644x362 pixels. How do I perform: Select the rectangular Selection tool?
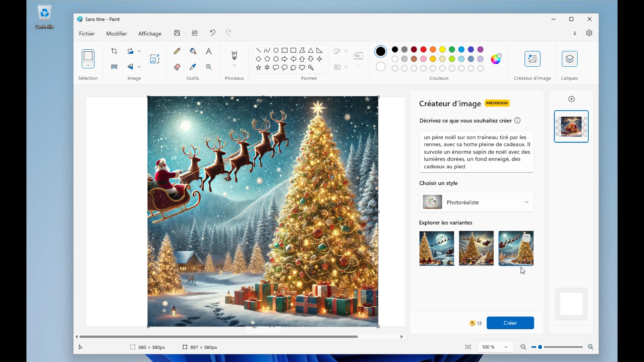(x=88, y=55)
